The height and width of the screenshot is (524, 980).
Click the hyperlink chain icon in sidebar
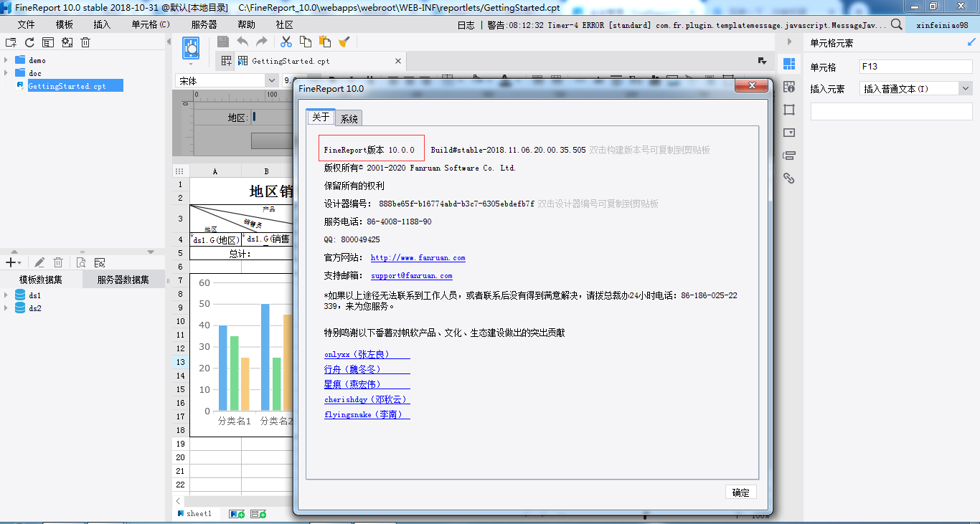789,178
